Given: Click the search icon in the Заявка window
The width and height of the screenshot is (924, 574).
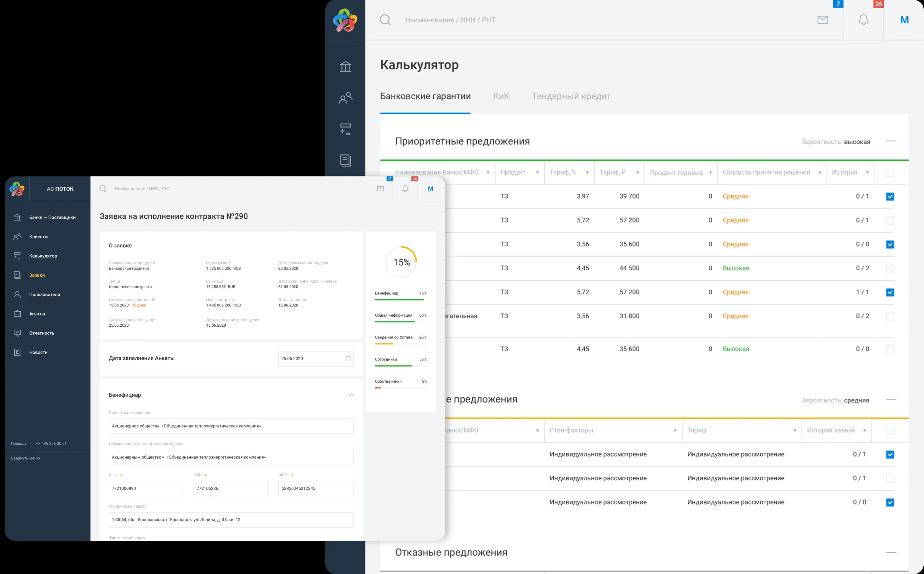Looking at the screenshot, I should pyautogui.click(x=103, y=189).
